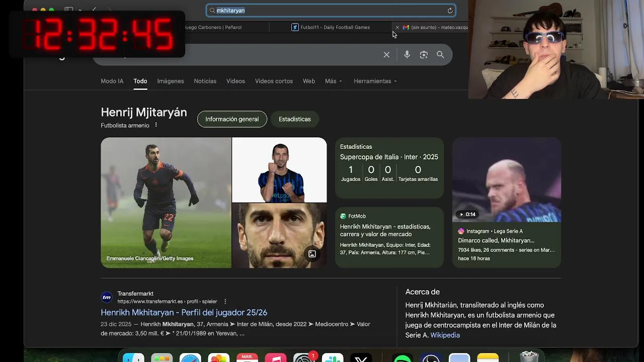This screenshot has width=644, height=362.
Task: Open Music from the Dock
Action: coord(276,358)
